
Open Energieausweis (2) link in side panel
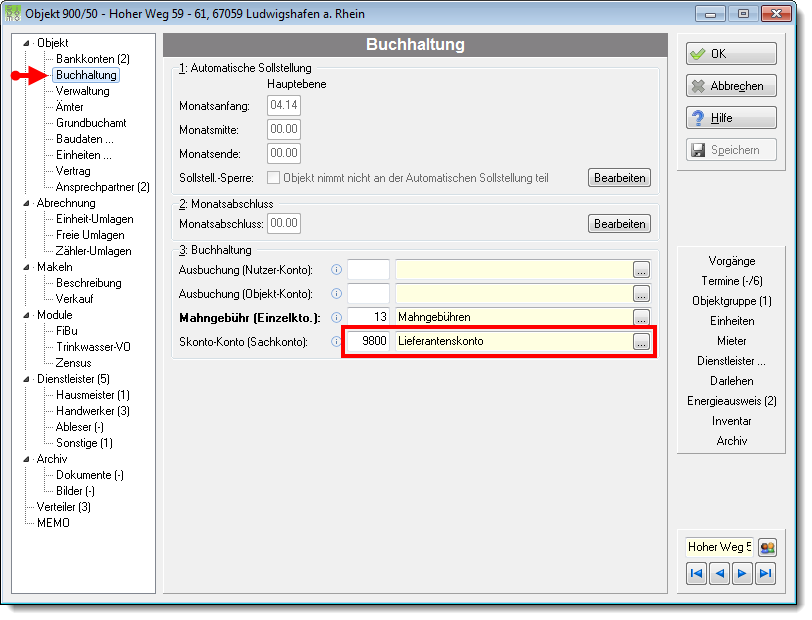732,401
